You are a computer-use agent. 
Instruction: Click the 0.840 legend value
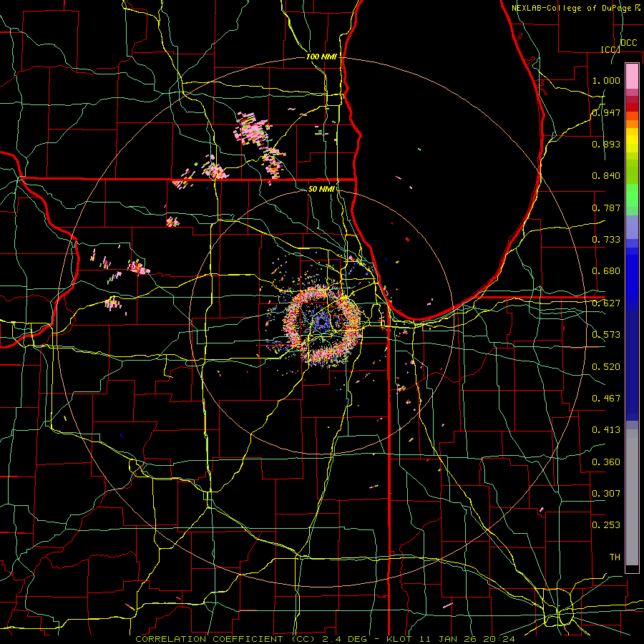click(606, 176)
